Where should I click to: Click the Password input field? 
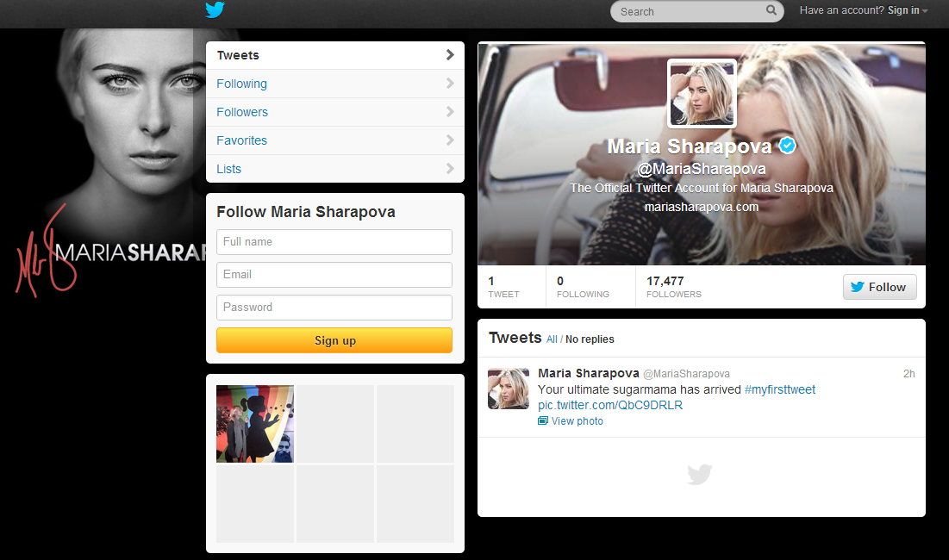click(x=334, y=308)
